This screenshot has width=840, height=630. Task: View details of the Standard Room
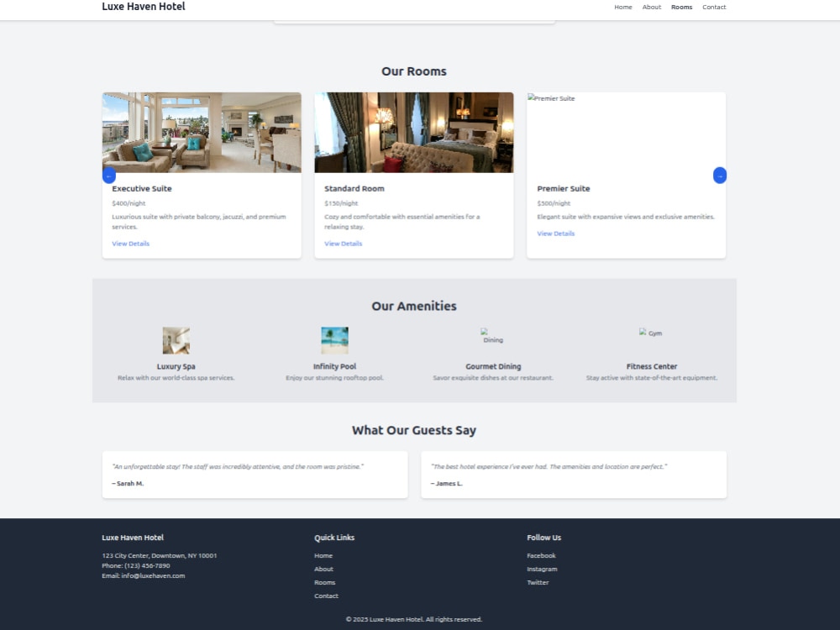coord(344,244)
